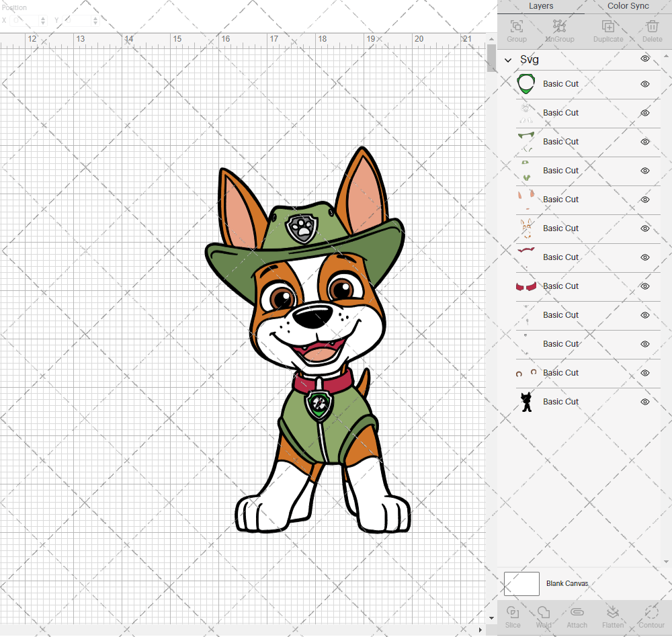Select the thin dark red collar line thumbnail

(526, 257)
